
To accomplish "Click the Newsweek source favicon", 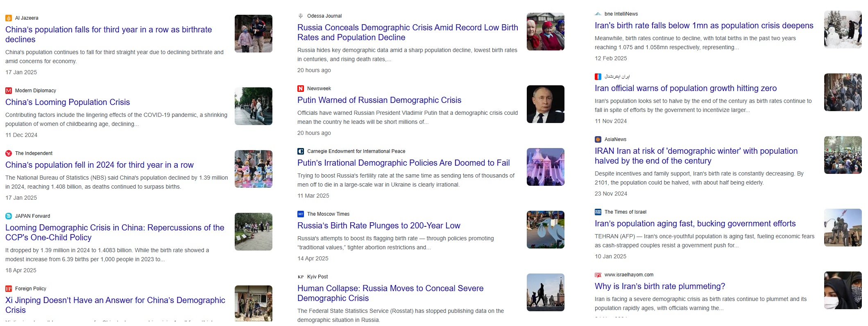I will pyautogui.click(x=301, y=89).
